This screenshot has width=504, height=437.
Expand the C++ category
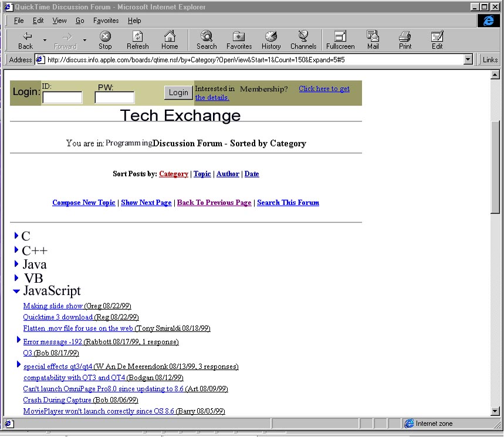16,250
